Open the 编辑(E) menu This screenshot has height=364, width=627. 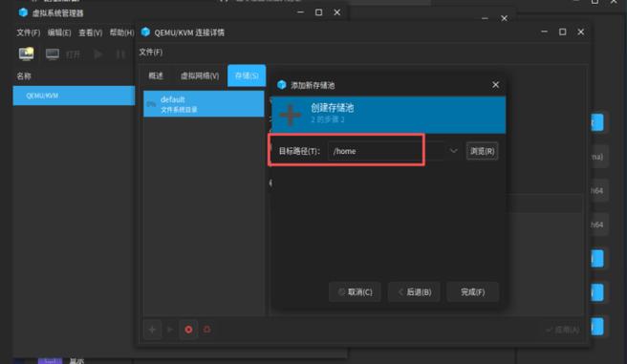59,32
